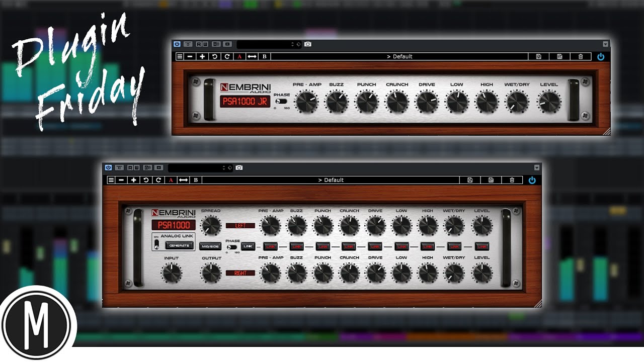Flip the Analog Link ON switch
This screenshot has height=362, width=644.
pos(157,245)
